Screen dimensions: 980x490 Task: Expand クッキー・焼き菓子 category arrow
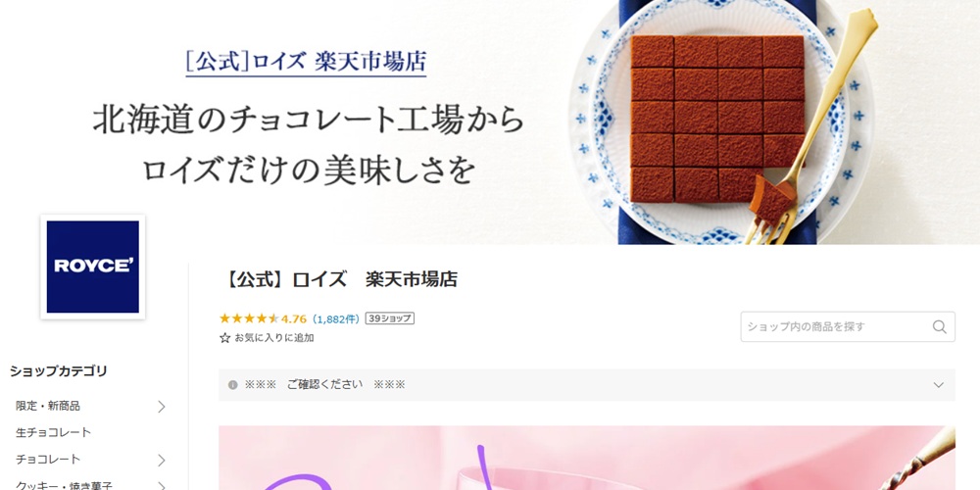click(162, 486)
